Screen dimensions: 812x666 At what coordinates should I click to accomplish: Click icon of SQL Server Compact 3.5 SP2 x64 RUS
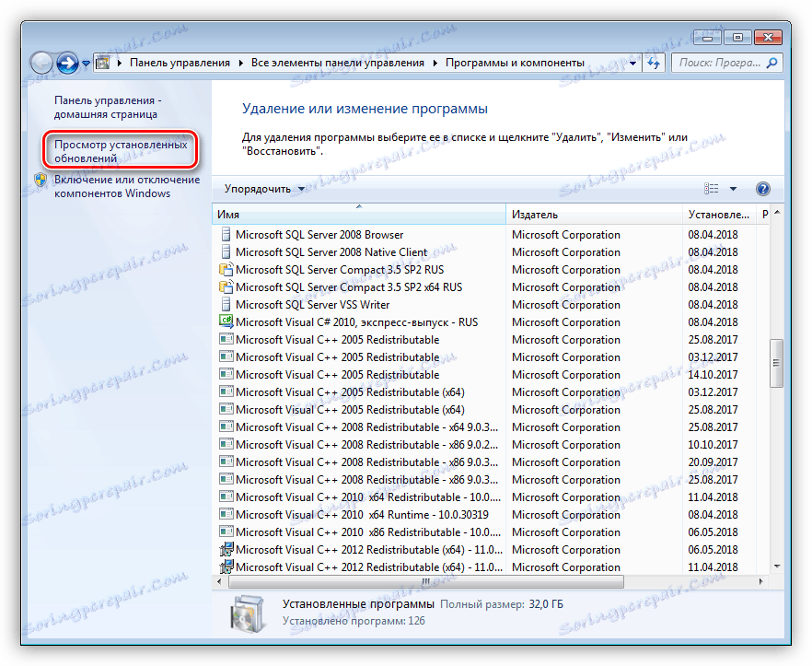tap(226, 286)
